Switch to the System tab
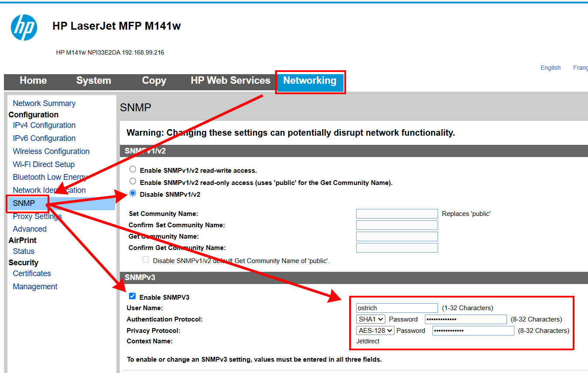The image size is (588, 373). (x=93, y=81)
